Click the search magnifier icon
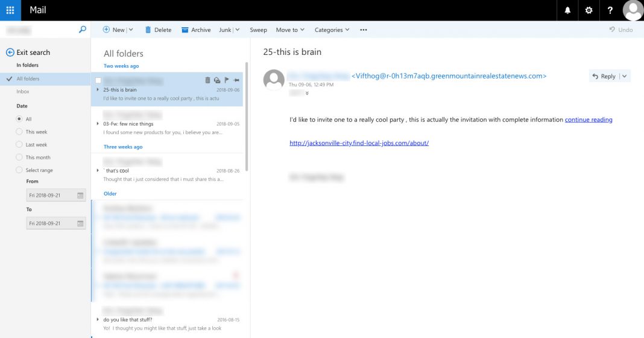 click(83, 30)
